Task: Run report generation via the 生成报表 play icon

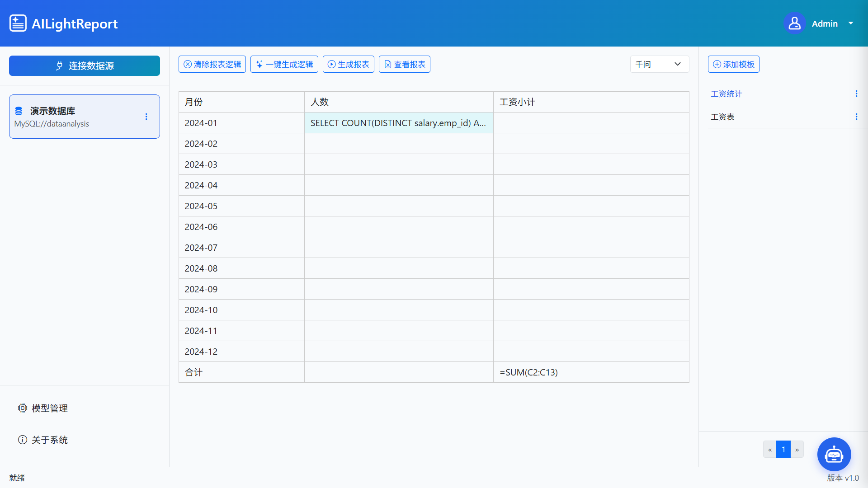Action: point(331,64)
